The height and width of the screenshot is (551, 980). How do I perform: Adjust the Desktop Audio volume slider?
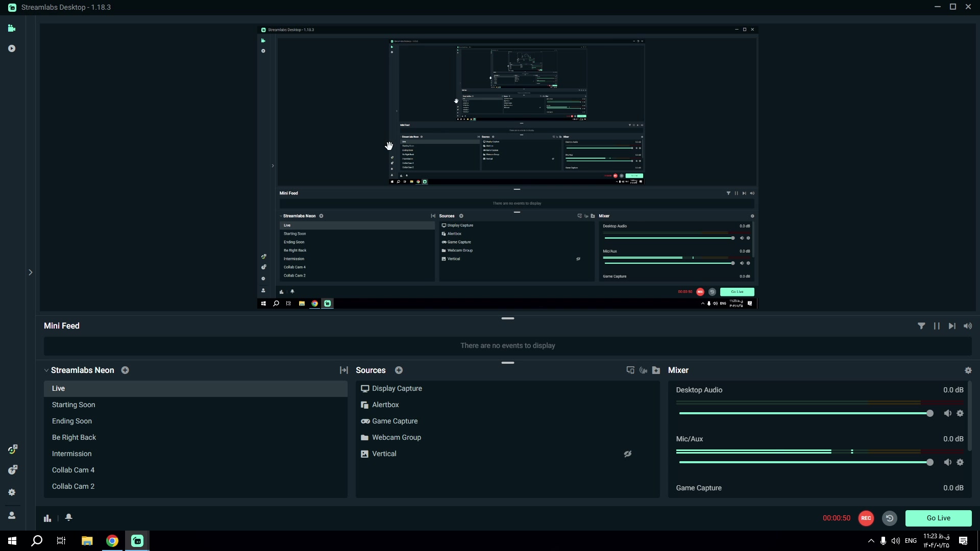806,414
